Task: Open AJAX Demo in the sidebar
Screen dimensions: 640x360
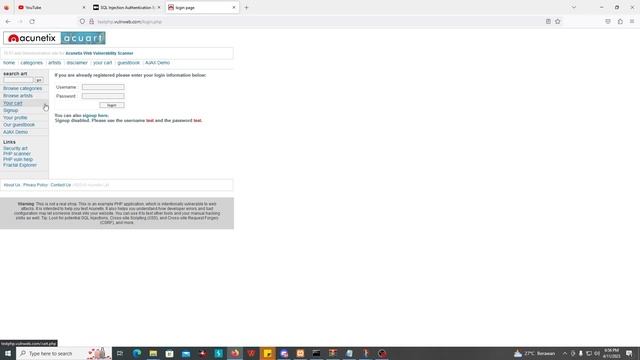Action: (16, 132)
